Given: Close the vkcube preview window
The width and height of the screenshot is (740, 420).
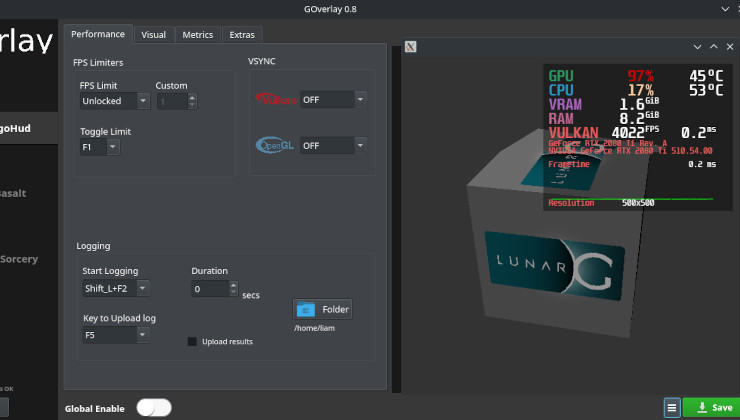Looking at the screenshot, I should [730, 47].
